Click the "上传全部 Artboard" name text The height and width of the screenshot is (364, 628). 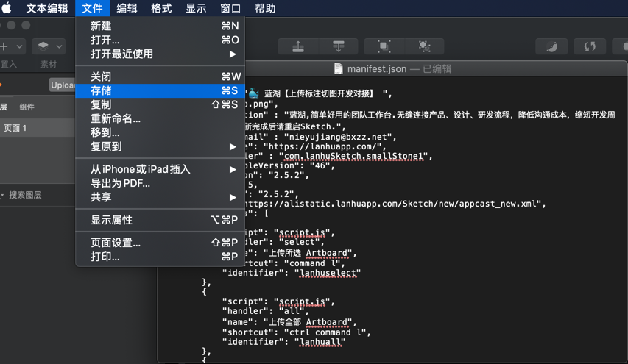pos(308,322)
